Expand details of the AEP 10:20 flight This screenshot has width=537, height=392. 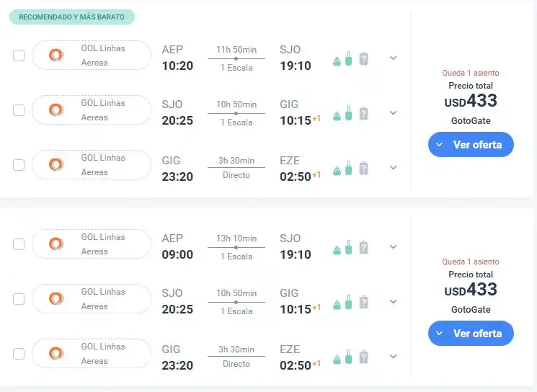pos(393,58)
